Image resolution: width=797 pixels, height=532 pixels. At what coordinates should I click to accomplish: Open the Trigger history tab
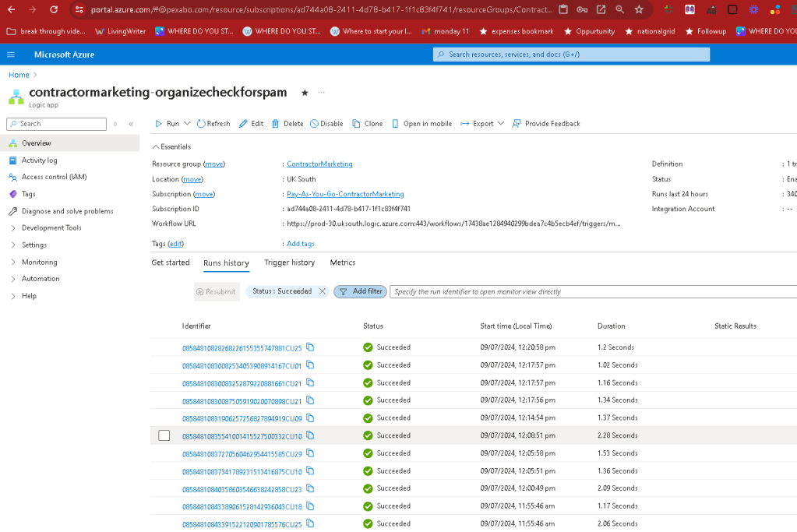289,262
